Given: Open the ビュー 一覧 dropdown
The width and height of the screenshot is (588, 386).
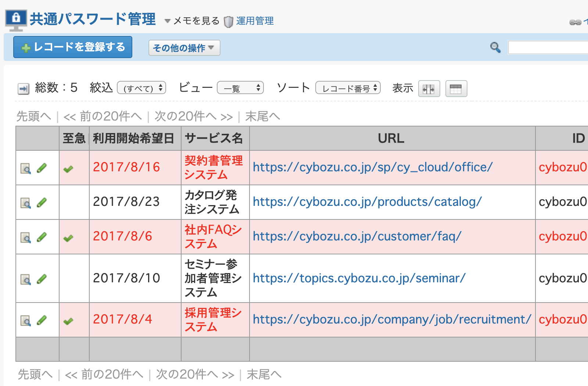Looking at the screenshot, I should pyautogui.click(x=240, y=88).
